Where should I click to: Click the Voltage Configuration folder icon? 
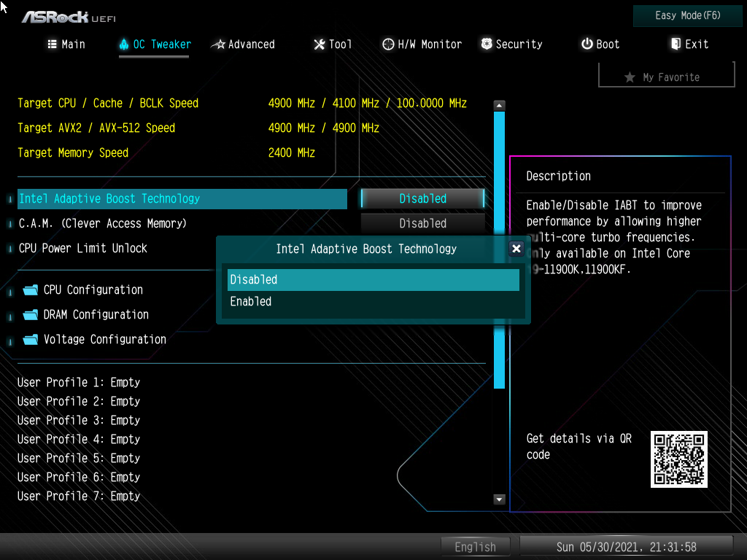pyautogui.click(x=30, y=340)
